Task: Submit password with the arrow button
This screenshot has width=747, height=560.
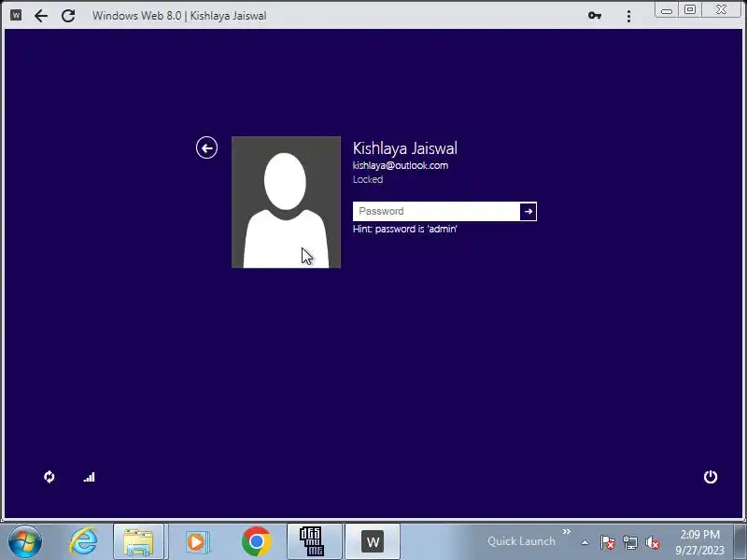Action: click(x=528, y=212)
